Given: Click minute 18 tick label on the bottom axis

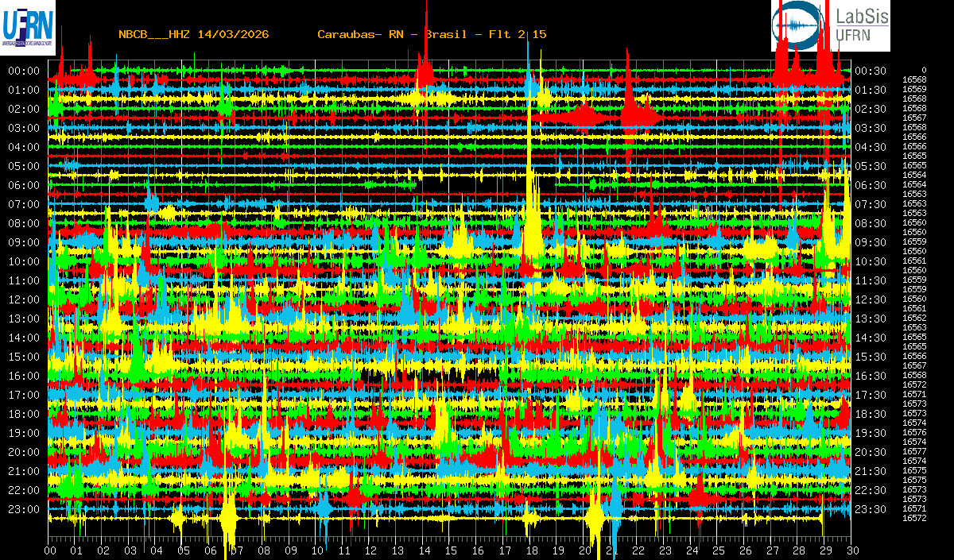Looking at the screenshot, I should (x=530, y=550).
